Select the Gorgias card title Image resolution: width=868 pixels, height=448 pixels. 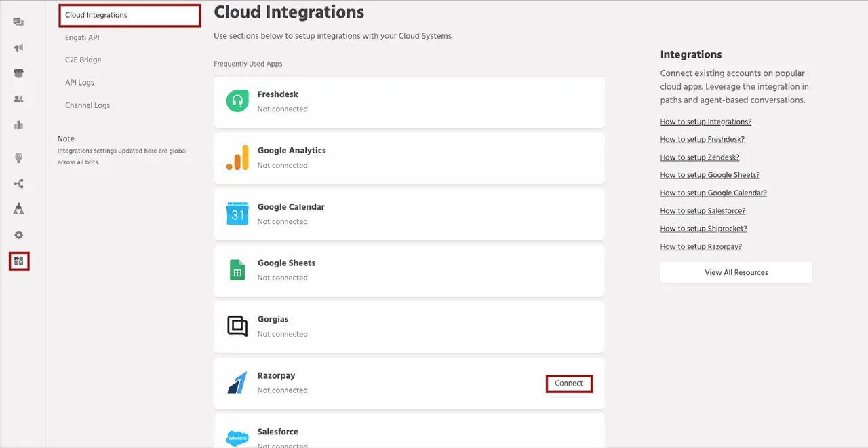273,319
